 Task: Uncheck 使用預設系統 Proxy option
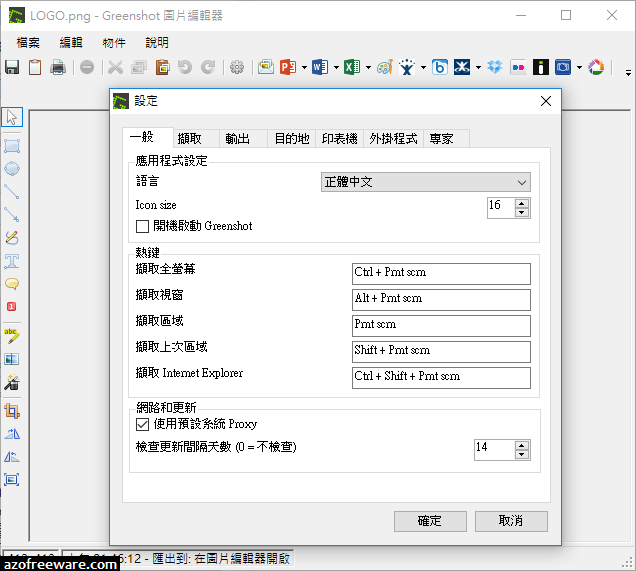point(142,425)
